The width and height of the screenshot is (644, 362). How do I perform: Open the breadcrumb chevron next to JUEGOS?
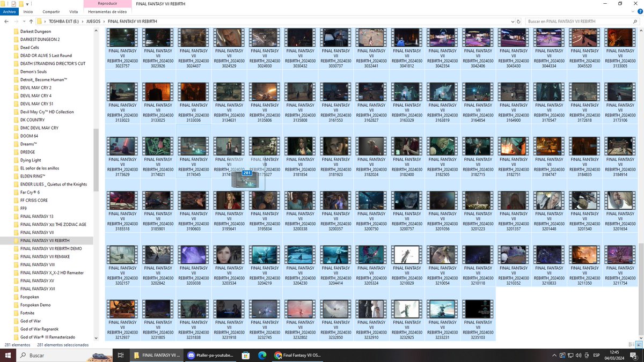[104, 21]
